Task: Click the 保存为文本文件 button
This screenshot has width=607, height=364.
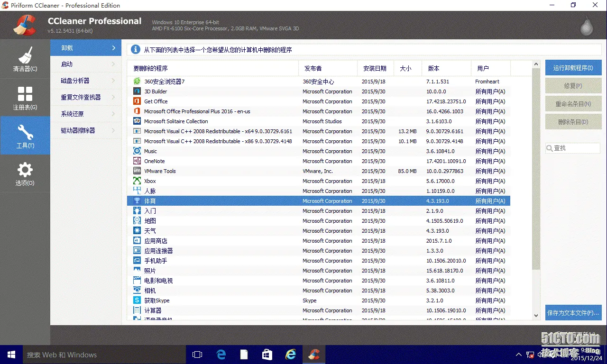Action: tap(573, 313)
